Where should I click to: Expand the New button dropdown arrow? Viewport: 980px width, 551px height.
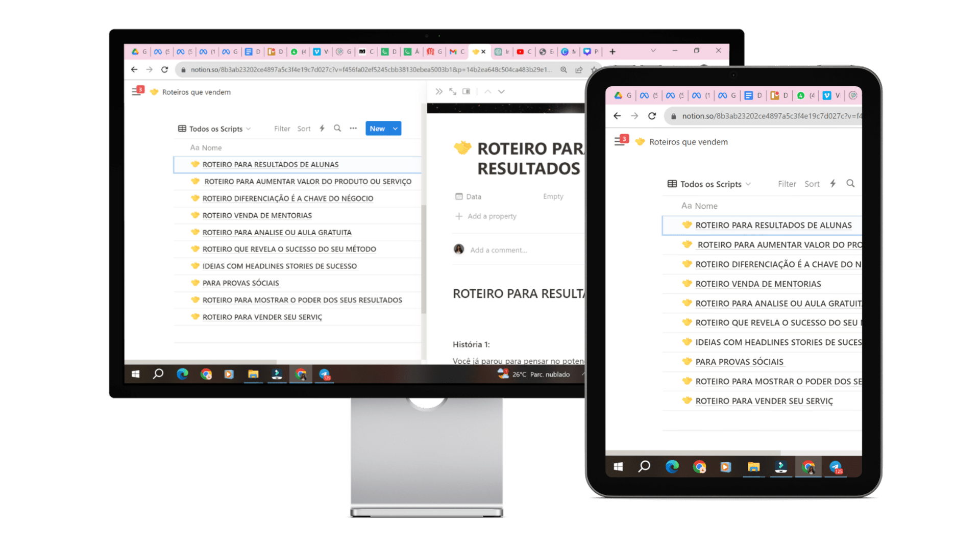click(x=396, y=129)
